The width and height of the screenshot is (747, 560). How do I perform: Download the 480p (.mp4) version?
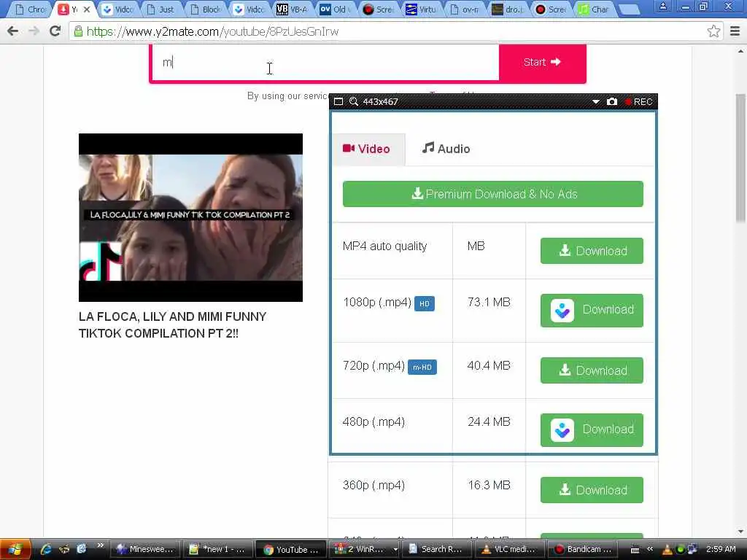point(592,429)
